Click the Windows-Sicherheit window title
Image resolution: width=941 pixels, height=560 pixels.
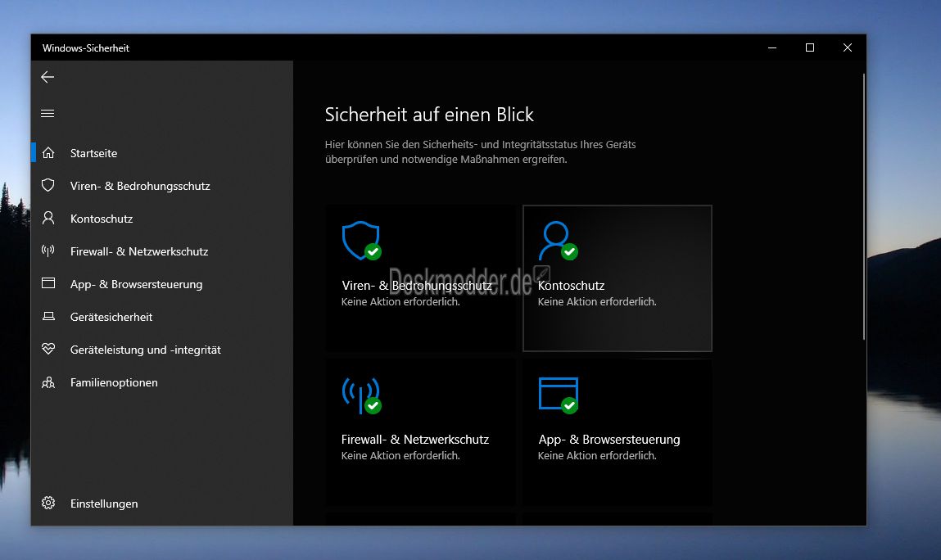[x=86, y=48]
